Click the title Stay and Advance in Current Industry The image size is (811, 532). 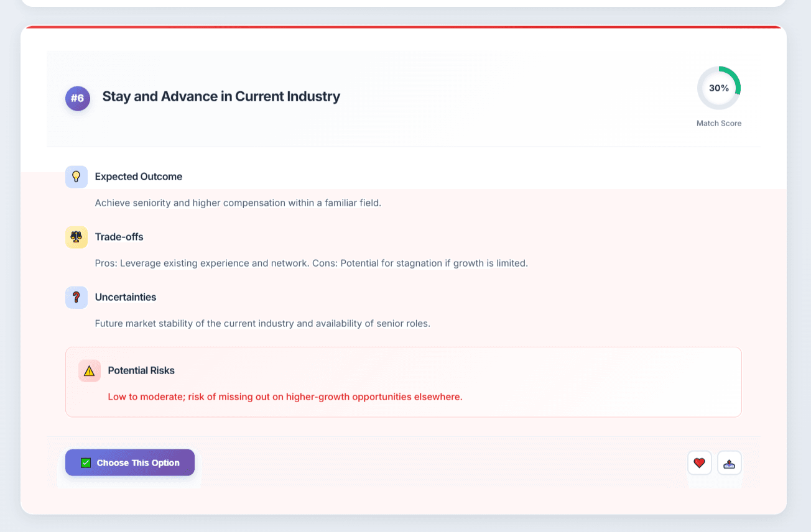pos(221,96)
